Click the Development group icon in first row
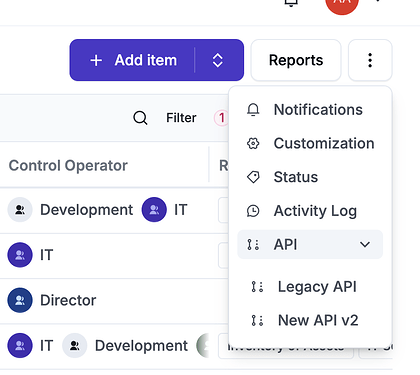Viewport: 420px width, 375px height. click(x=20, y=210)
